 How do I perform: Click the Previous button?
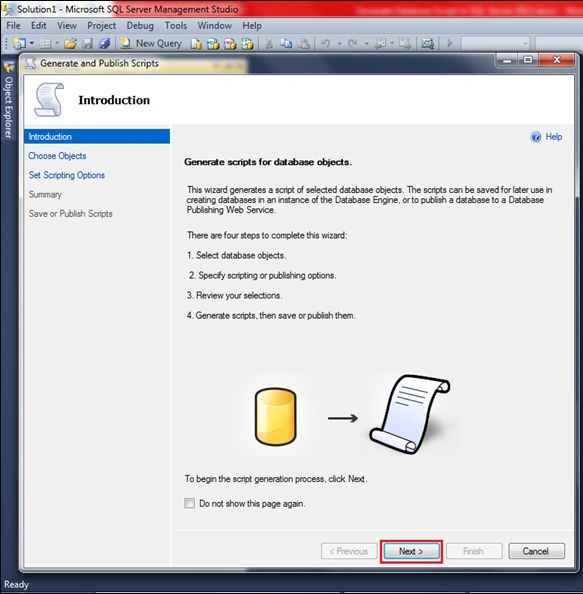(x=349, y=551)
